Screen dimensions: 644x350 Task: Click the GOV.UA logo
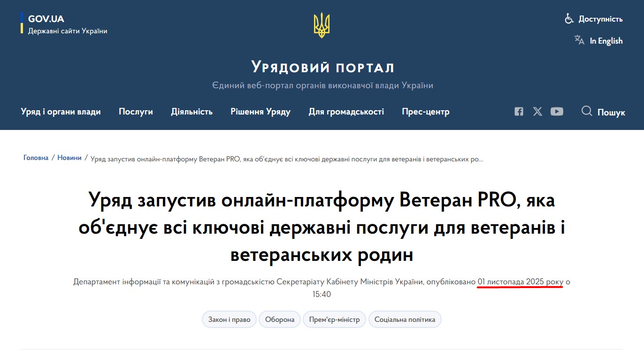[47, 19]
